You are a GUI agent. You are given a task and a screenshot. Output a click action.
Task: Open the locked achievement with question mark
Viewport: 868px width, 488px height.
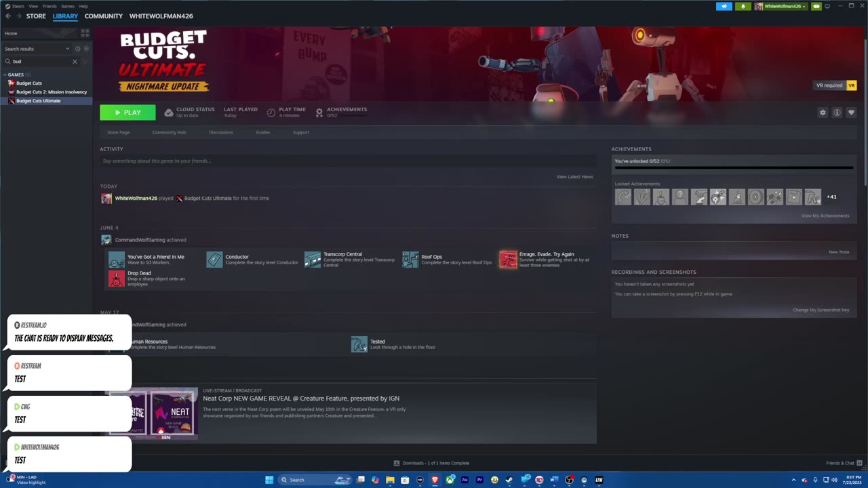tap(680, 197)
